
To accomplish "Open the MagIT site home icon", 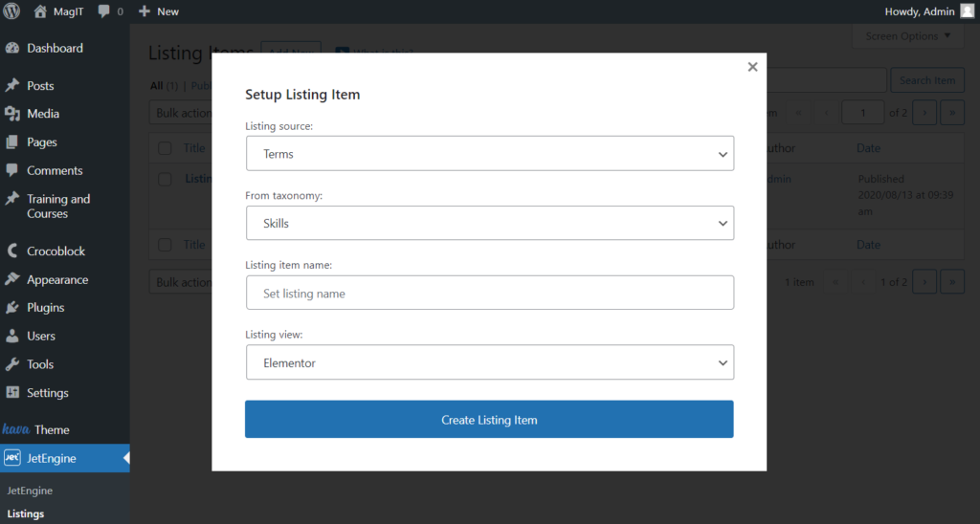I will (40, 11).
